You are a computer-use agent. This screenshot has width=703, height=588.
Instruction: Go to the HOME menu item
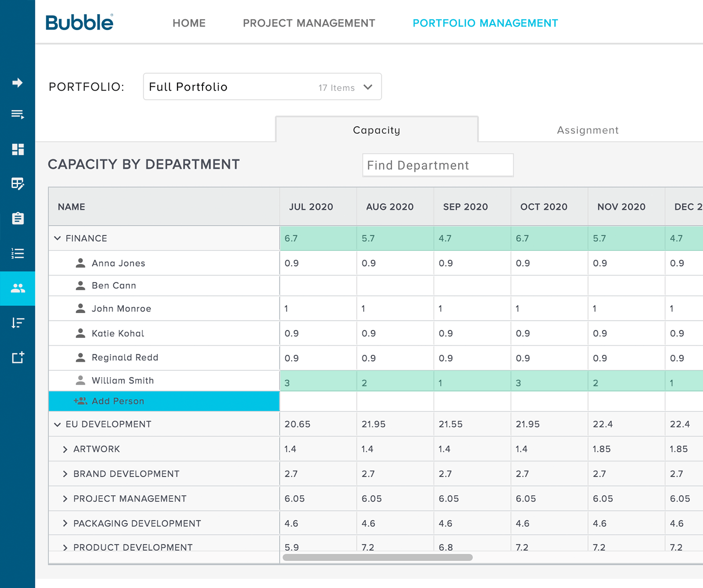[x=189, y=23]
